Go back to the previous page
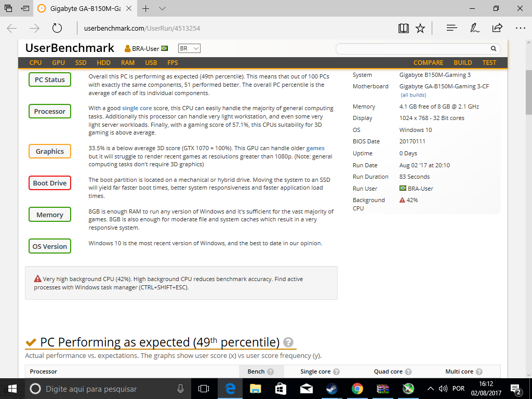This screenshot has height=399, width=532. point(12,28)
